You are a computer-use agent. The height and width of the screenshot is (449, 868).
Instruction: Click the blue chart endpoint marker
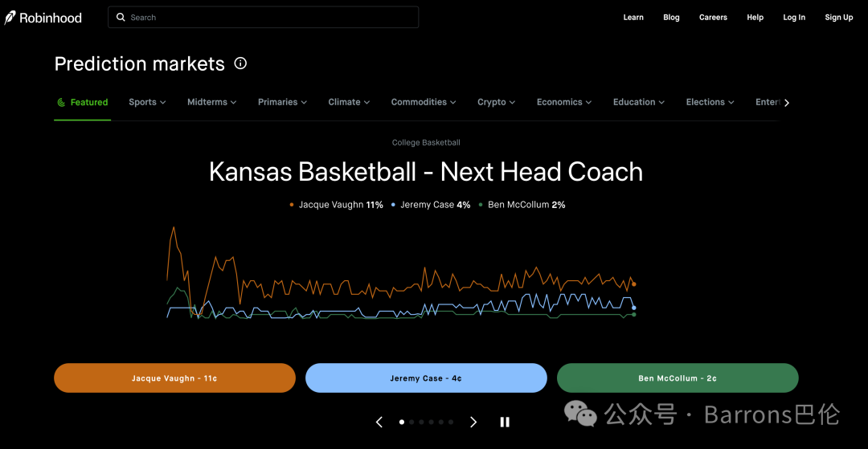pos(634,308)
